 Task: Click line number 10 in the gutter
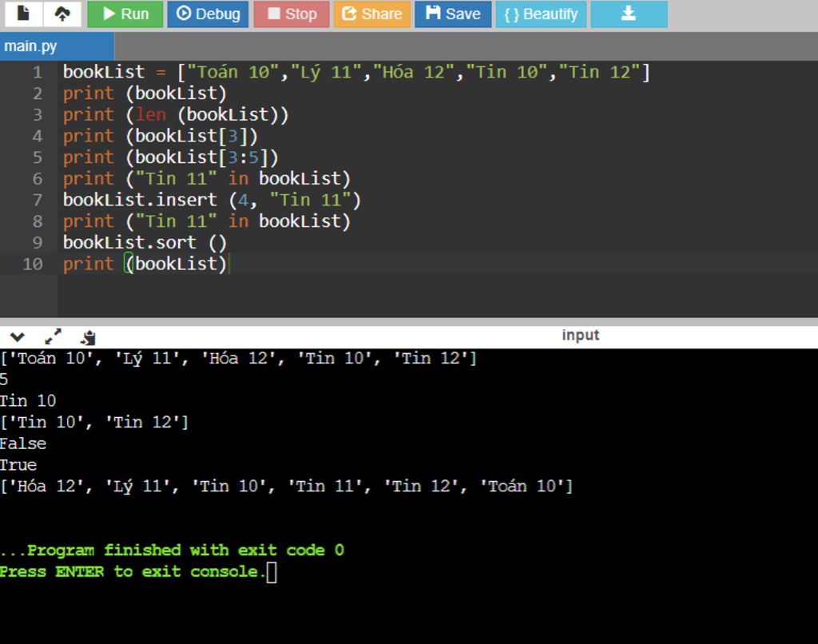coord(32,264)
